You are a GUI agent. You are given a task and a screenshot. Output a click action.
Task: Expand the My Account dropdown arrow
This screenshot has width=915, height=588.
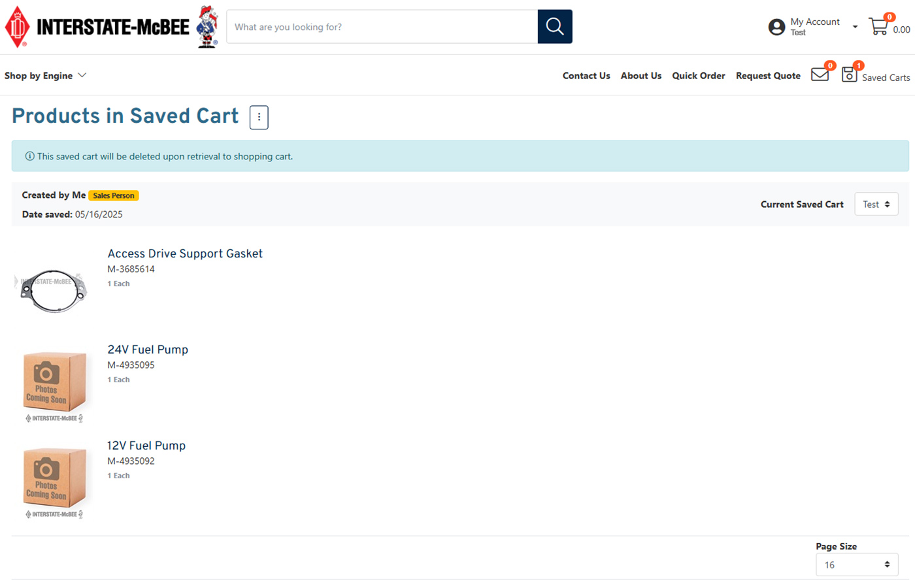(855, 27)
